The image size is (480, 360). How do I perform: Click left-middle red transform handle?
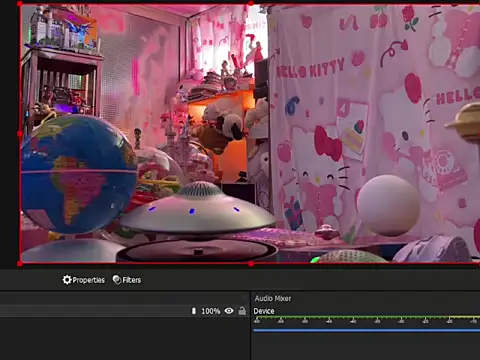pyautogui.click(x=20, y=134)
